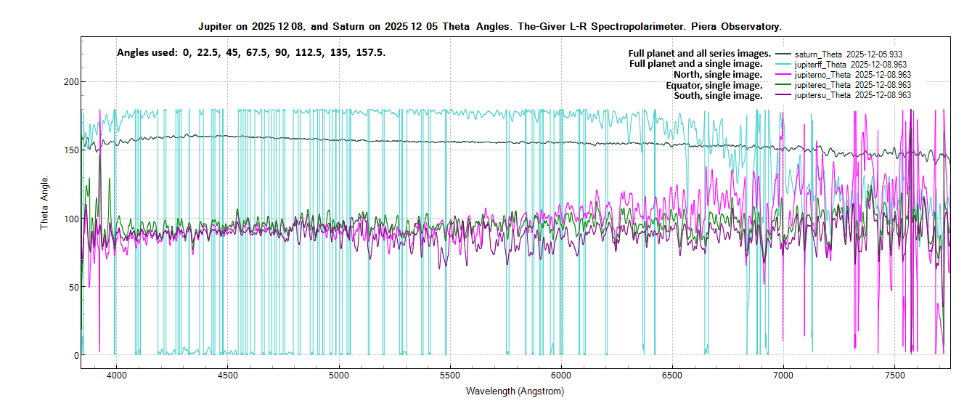Click the "Wavelength (Angstrom)" x-axis label
Viewport: 980px width, 414px height.
(515, 391)
